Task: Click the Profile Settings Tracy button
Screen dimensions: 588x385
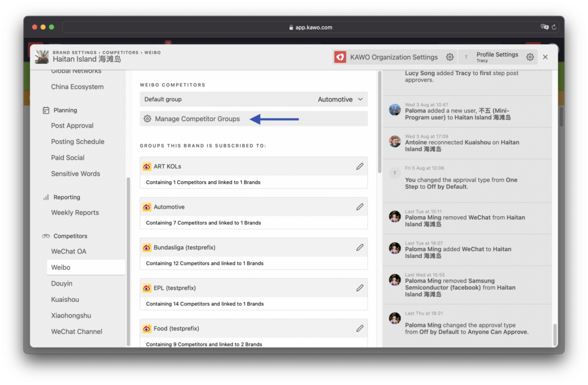Action: tap(498, 57)
